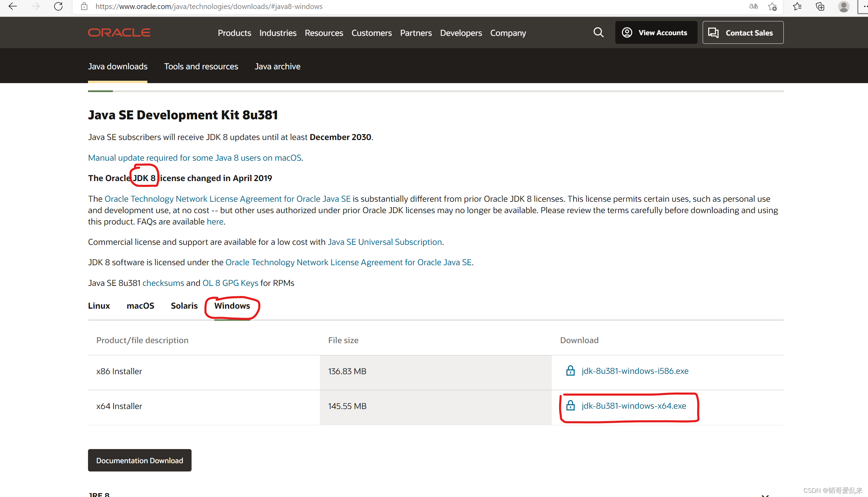Go back with the browser back arrow
The height and width of the screenshot is (497, 868).
pyautogui.click(x=13, y=6)
